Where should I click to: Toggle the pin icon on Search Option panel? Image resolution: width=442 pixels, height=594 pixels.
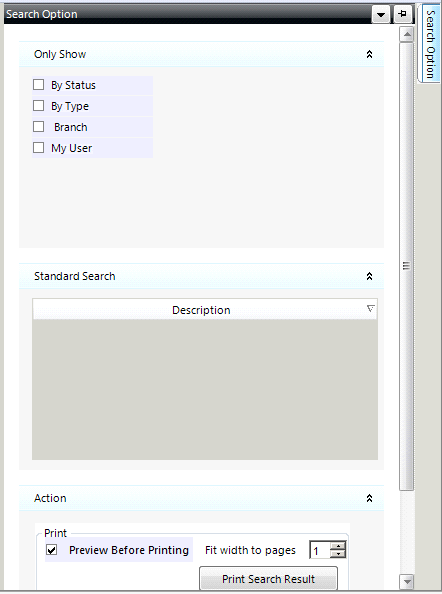click(x=402, y=14)
